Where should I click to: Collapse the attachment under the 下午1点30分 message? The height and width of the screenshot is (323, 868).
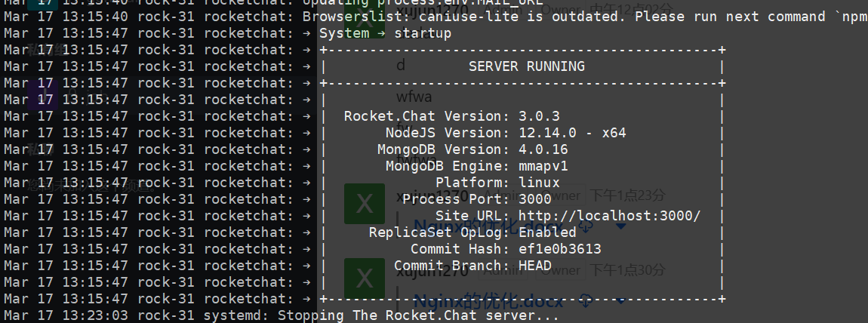click(620, 302)
